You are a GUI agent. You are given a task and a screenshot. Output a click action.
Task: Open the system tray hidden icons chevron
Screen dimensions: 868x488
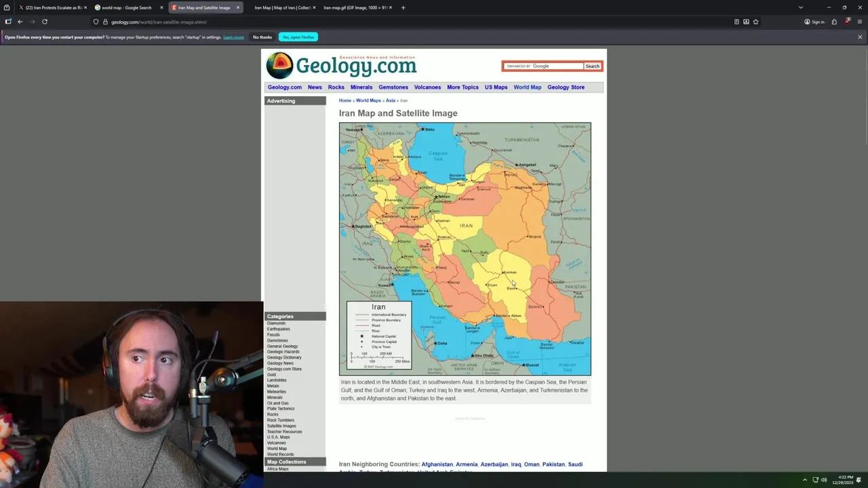(x=804, y=480)
